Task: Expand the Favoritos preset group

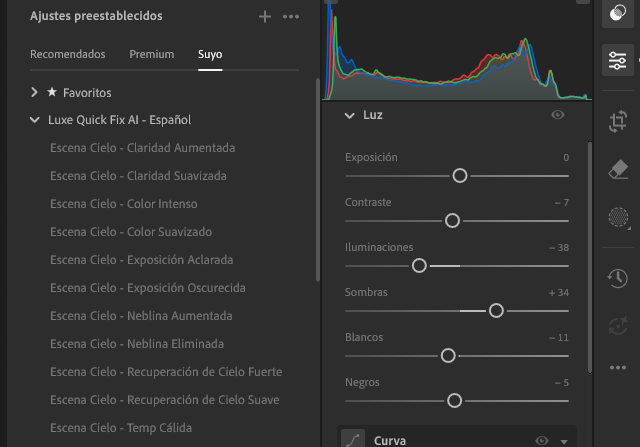Action: [36, 92]
